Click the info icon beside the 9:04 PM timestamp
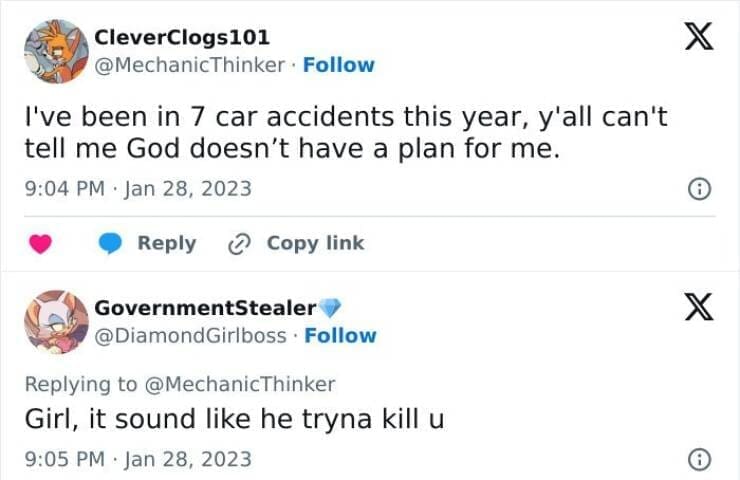The image size is (740, 480). [701, 188]
